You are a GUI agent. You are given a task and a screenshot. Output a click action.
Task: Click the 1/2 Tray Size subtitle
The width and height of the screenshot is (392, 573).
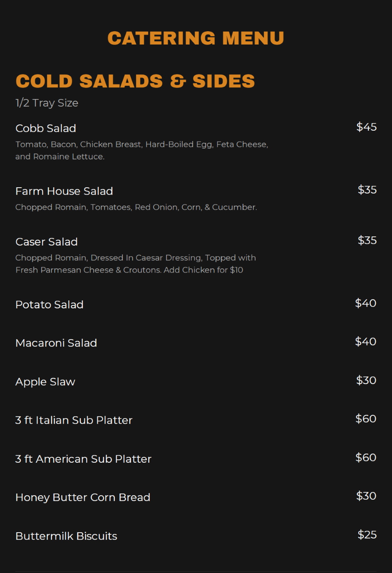coord(47,103)
